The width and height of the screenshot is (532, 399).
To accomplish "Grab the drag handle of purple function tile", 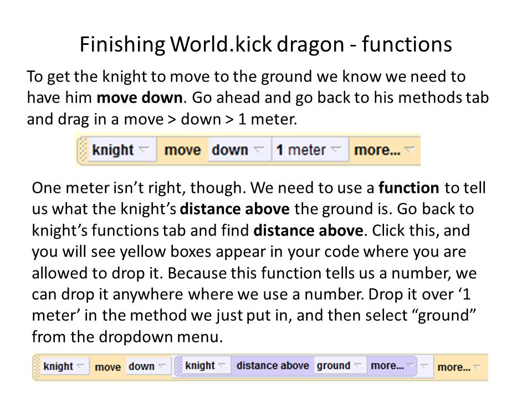I will [179, 366].
